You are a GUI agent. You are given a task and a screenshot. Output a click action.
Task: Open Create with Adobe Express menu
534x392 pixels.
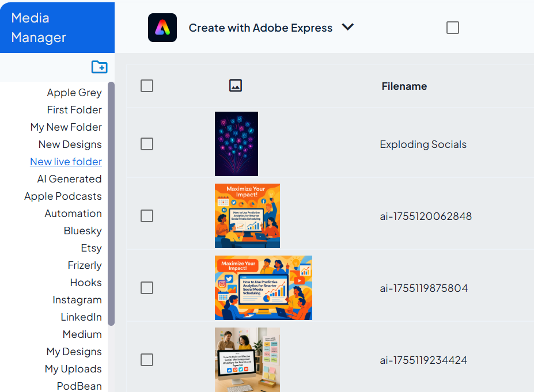[x=260, y=28]
